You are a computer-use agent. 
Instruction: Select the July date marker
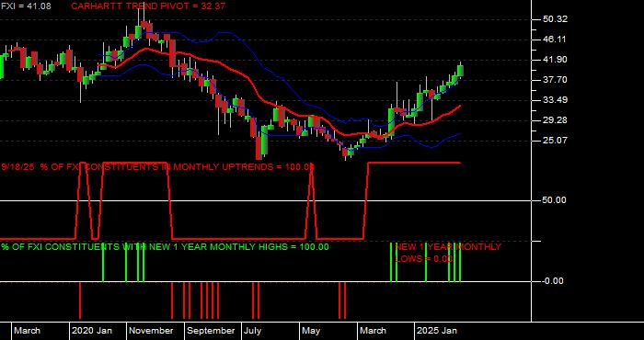(253, 331)
